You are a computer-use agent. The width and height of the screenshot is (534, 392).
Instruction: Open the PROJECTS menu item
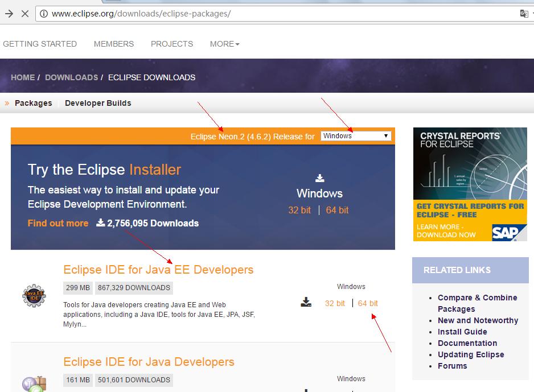point(172,44)
